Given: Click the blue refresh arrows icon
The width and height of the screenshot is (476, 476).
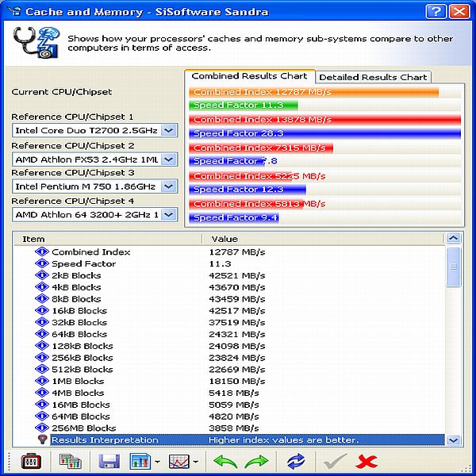Looking at the screenshot, I should [x=296, y=462].
